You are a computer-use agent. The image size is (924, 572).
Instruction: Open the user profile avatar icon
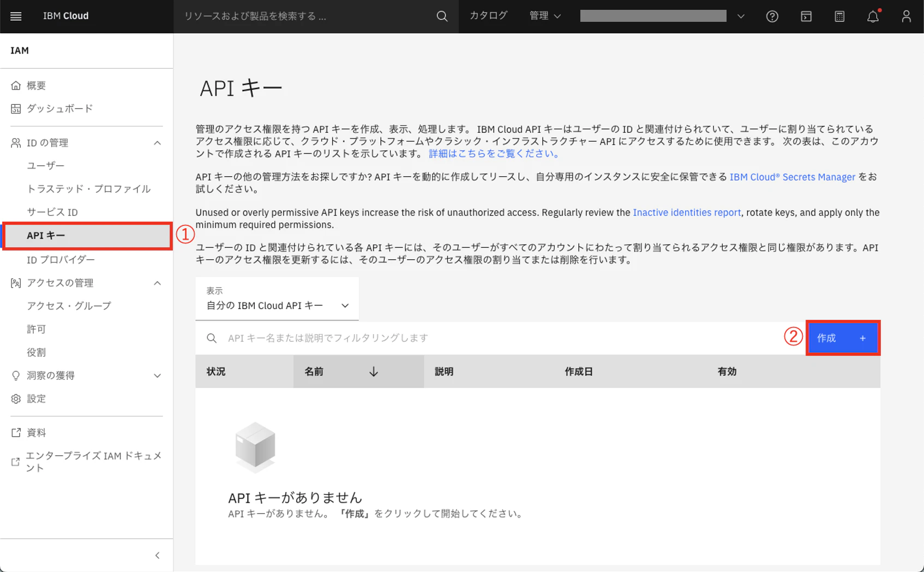pos(906,16)
